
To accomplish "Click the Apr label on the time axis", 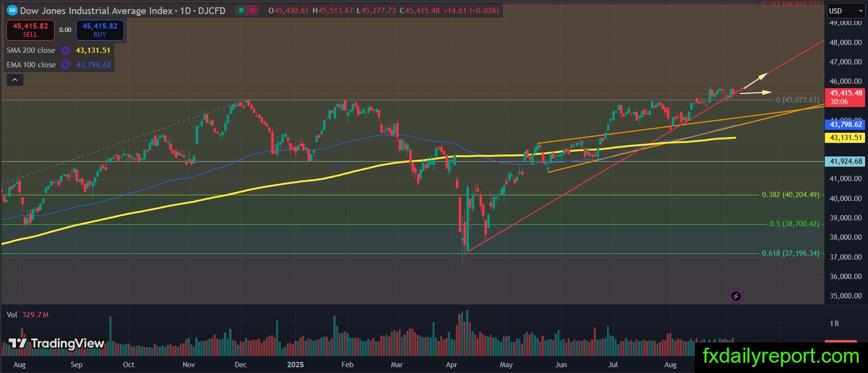I will click(x=451, y=365).
